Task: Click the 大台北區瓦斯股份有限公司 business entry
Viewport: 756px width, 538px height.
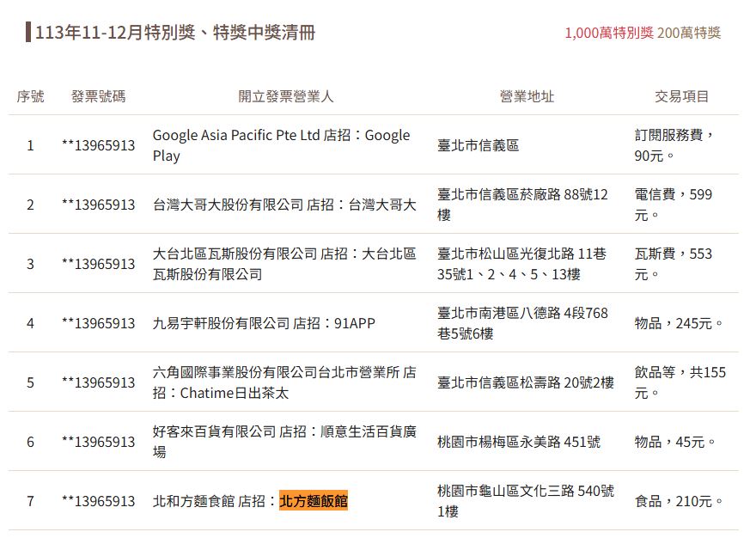Action: pos(283,264)
